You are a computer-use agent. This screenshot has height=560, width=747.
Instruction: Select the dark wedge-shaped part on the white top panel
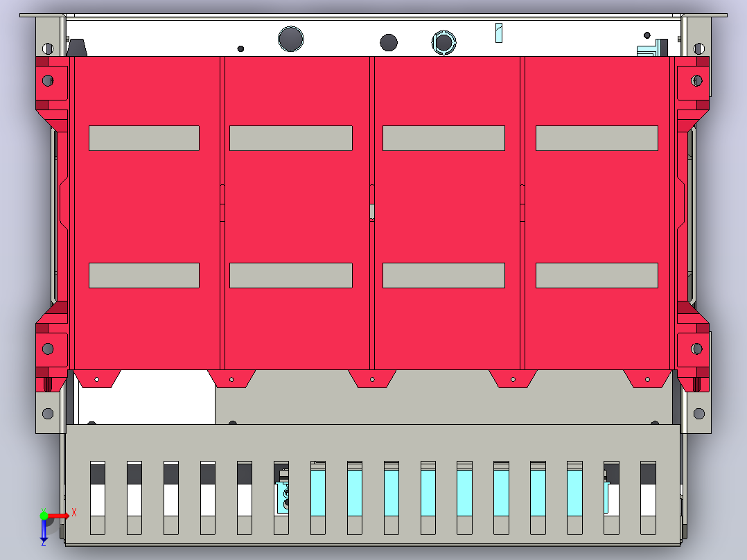[x=77, y=48]
